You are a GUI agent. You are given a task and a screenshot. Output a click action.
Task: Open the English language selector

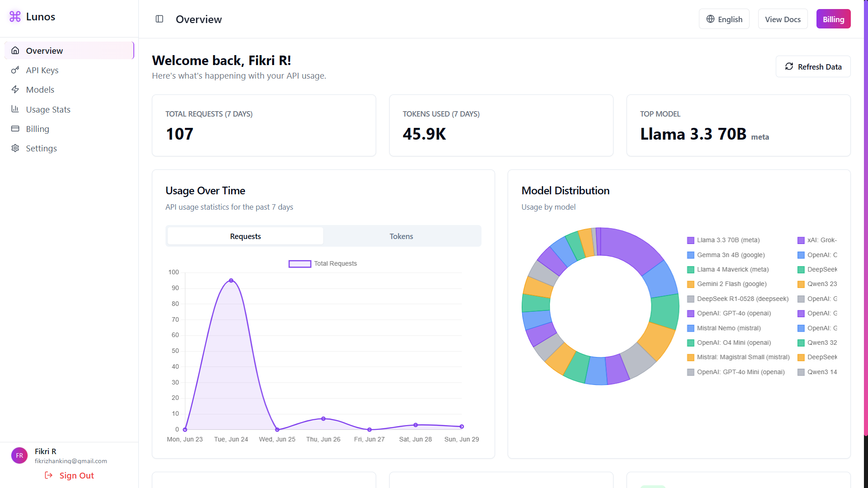(x=724, y=19)
